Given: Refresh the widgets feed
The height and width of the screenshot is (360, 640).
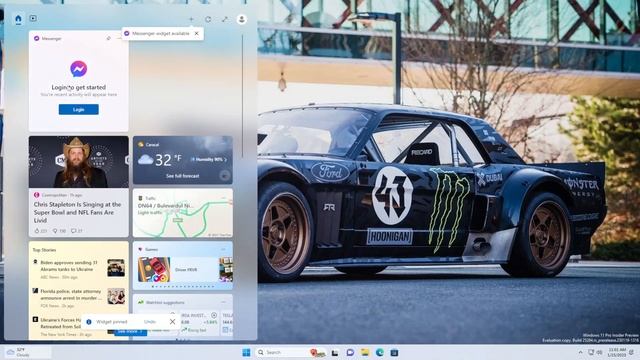Looking at the screenshot, I should [208, 19].
